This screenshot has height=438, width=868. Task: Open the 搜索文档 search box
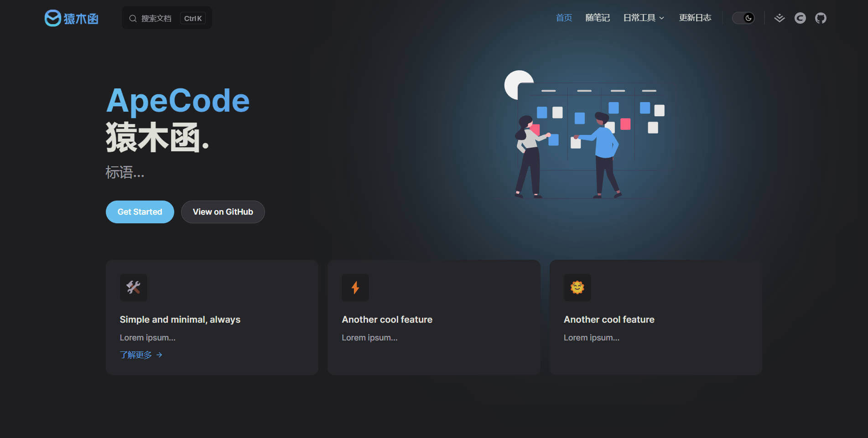[x=167, y=18]
